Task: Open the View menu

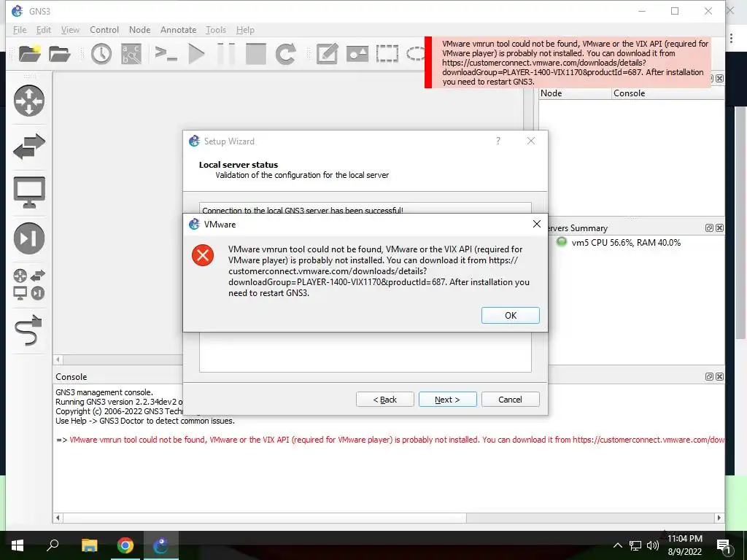Action: [70, 29]
